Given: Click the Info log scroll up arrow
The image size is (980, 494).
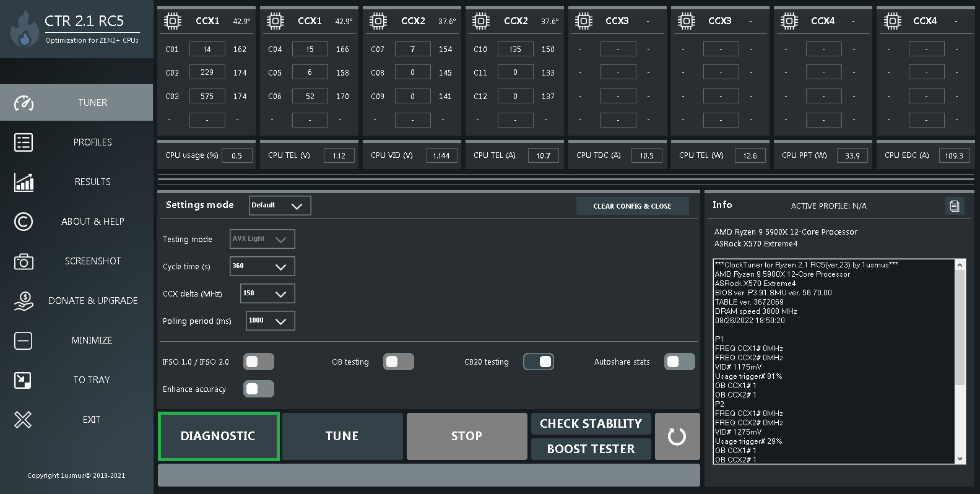Looking at the screenshot, I should (960, 264).
